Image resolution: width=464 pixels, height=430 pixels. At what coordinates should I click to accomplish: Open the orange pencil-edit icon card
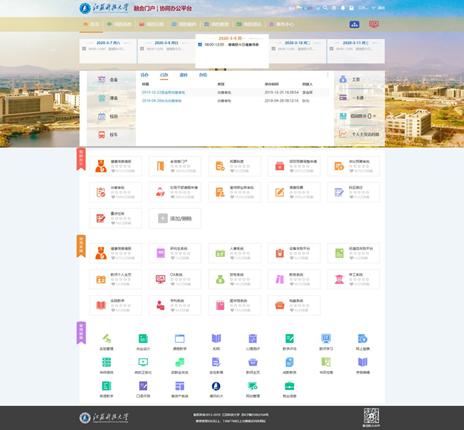coord(294,192)
